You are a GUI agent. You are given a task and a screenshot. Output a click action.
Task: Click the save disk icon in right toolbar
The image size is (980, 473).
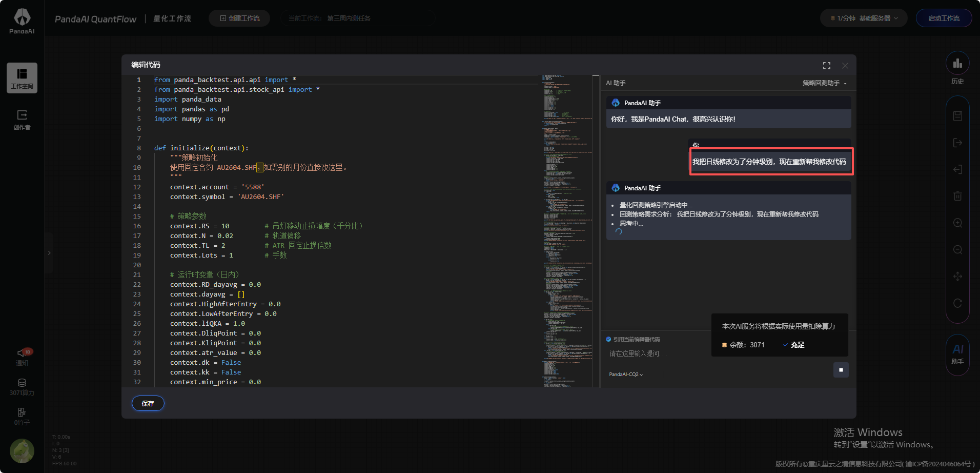click(957, 116)
